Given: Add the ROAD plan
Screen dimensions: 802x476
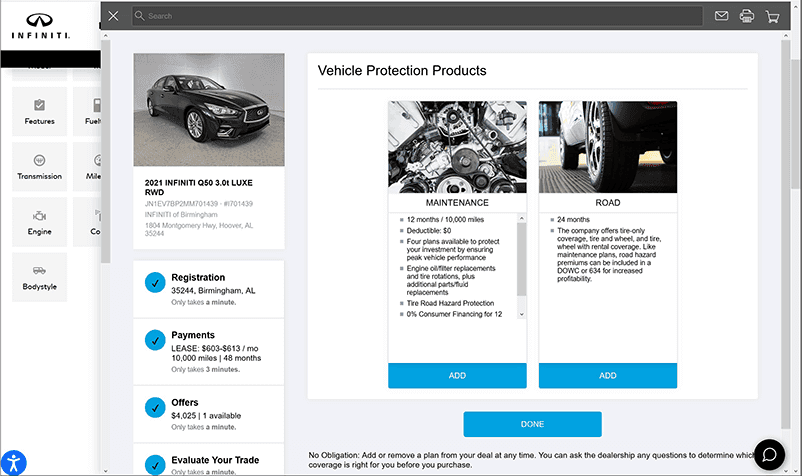Looking at the screenshot, I should click(x=608, y=375).
